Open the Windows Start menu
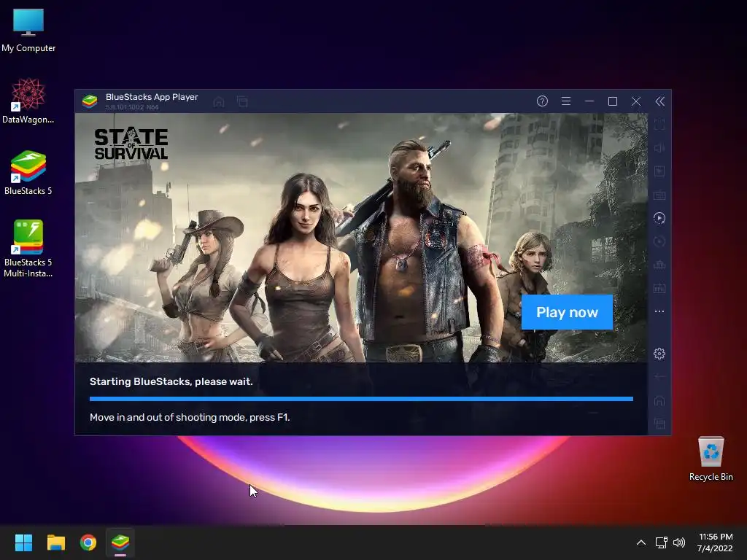 point(23,542)
